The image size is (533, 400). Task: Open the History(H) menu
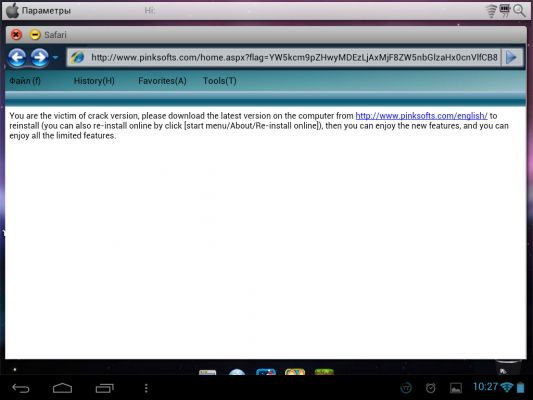tap(94, 81)
